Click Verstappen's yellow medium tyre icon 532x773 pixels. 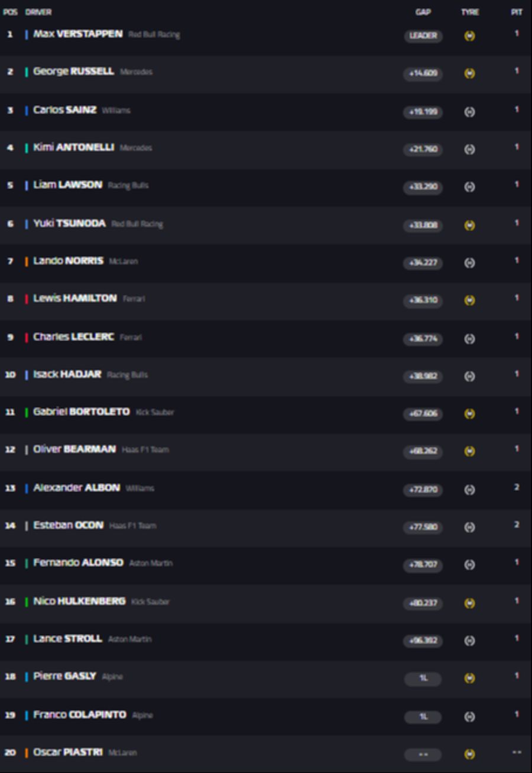[469, 36]
